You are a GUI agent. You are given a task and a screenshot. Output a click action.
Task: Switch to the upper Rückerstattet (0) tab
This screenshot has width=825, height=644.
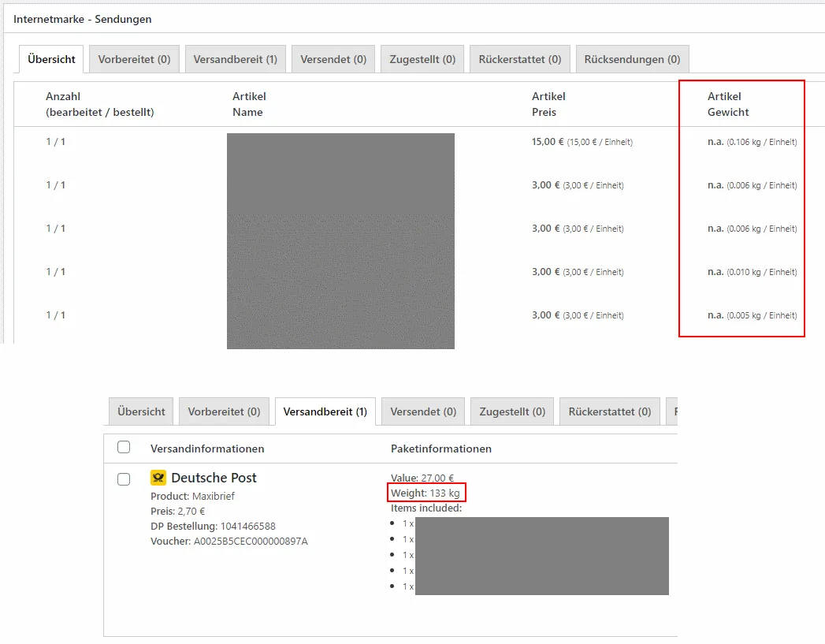click(x=520, y=59)
